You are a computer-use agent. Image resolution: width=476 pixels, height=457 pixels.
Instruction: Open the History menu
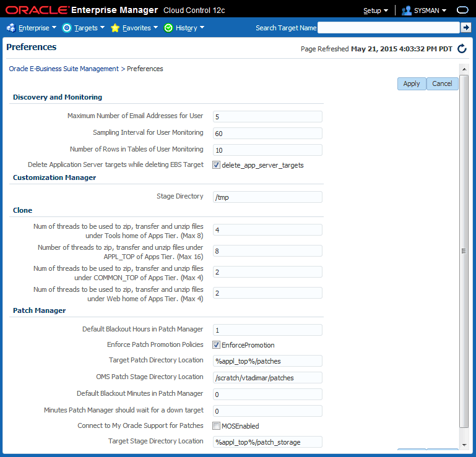tap(190, 28)
